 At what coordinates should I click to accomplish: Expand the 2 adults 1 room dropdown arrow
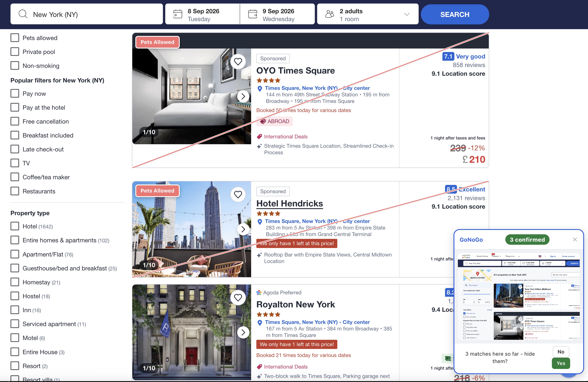407,14
